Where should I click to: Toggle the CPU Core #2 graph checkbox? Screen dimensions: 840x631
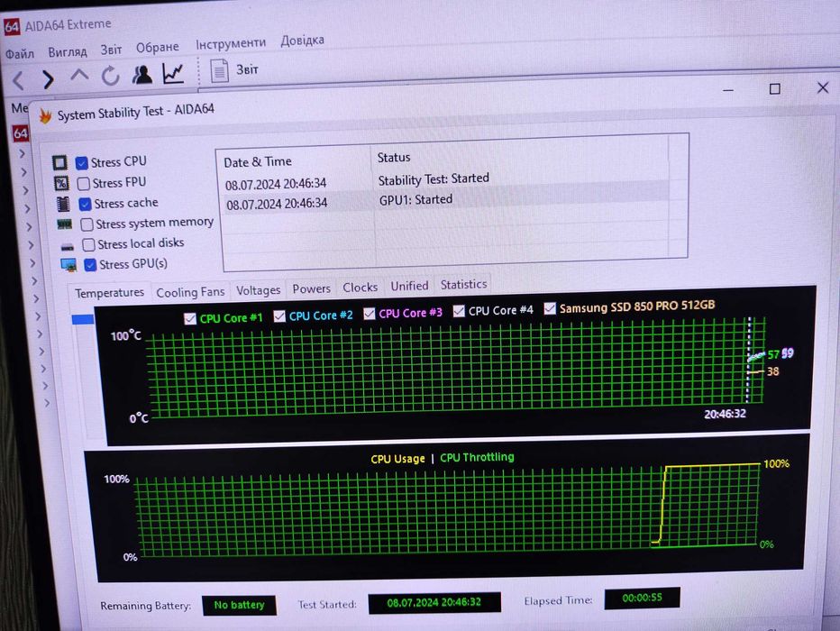click(x=279, y=316)
